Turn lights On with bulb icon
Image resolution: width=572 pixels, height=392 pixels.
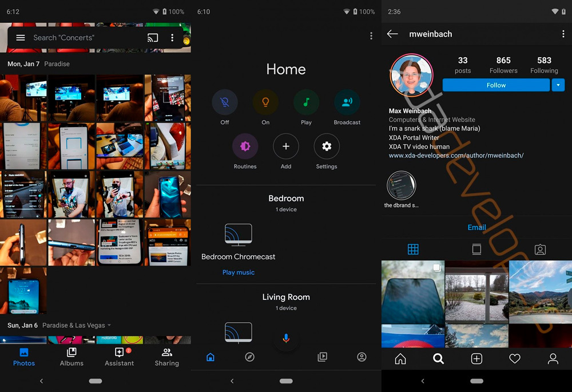(x=265, y=103)
